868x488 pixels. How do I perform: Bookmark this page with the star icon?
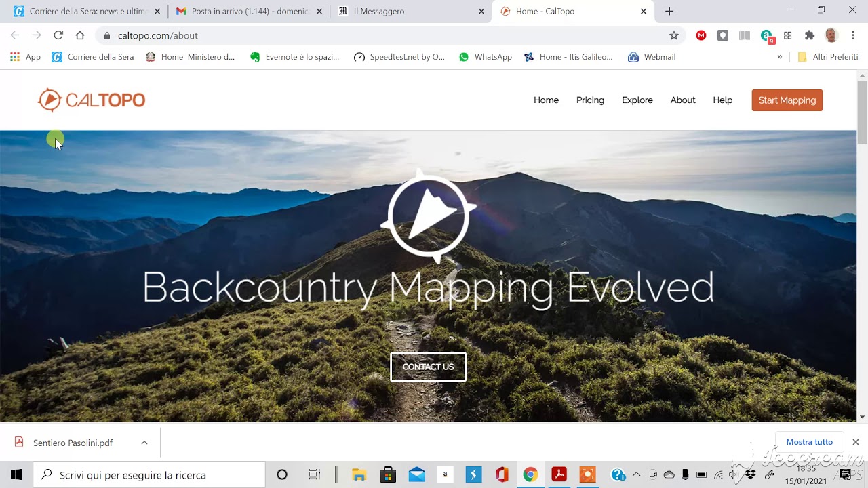click(673, 35)
